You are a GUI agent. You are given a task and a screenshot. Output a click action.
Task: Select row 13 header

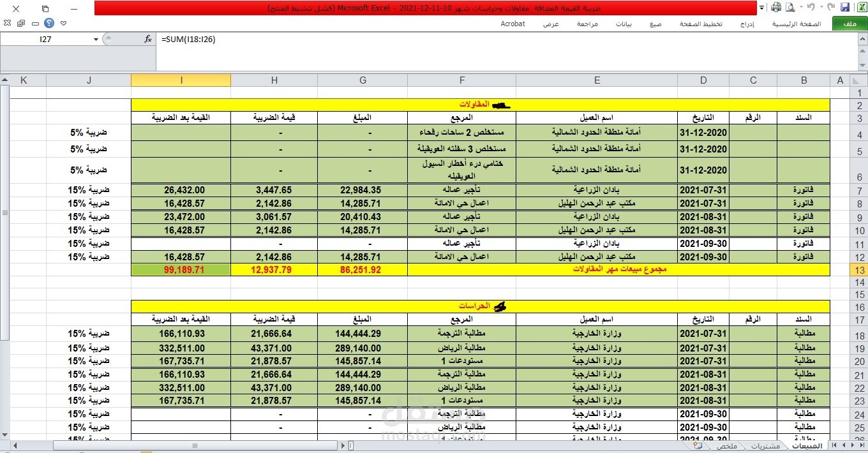[858, 270]
